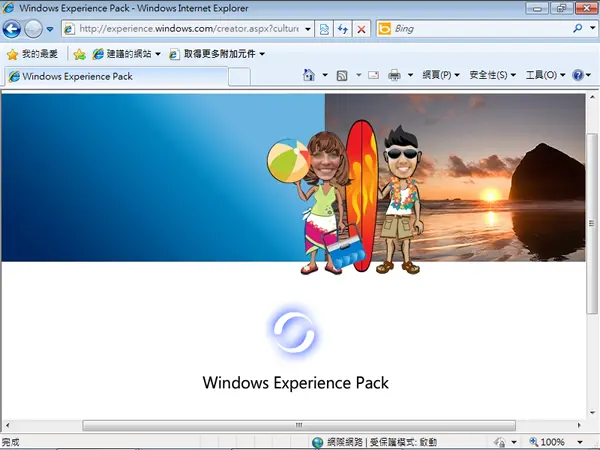Screen dimensions: 600x450
Task: Open the 安全性(S) Safety menu
Action: (x=492, y=75)
